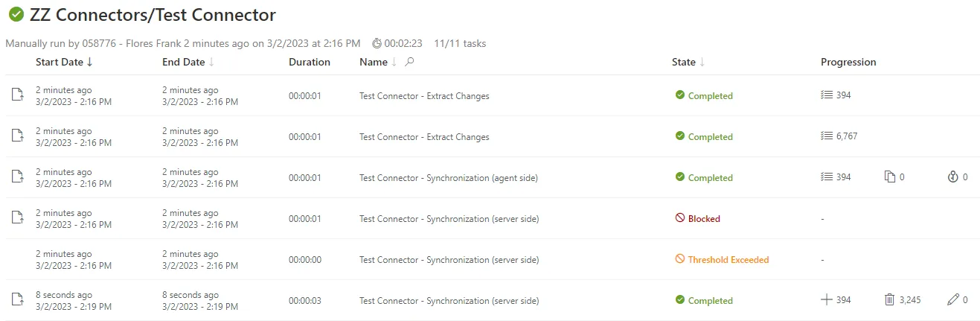Click the copy icon showing 0 in agent row

(889, 177)
